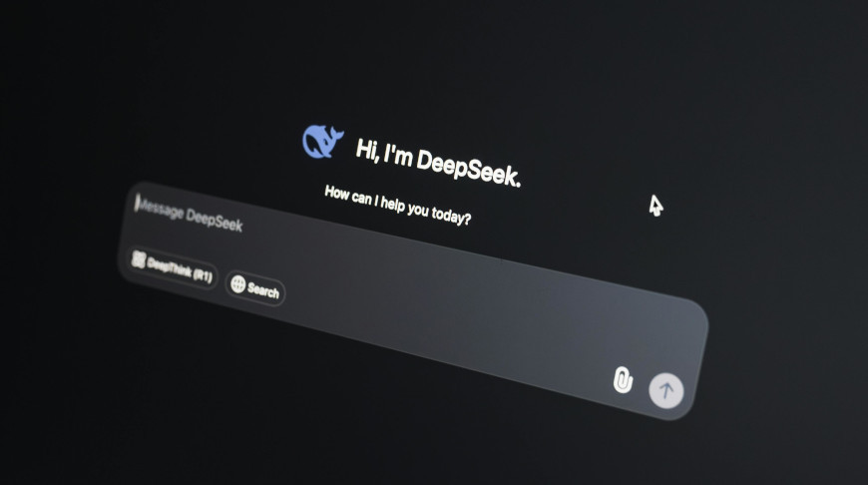The image size is (868, 485).
Task: Place the cursor at the blinking text caret
Action: tap(137, 203)
